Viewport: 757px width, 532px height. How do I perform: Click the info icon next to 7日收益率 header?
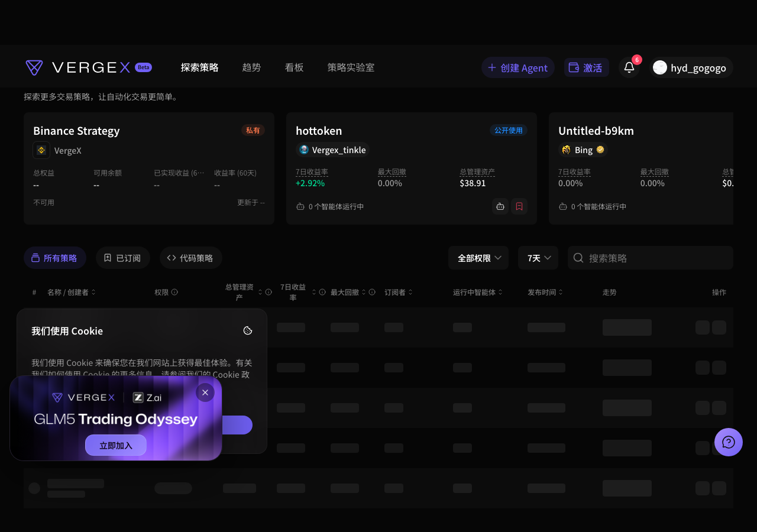point(322,292)
